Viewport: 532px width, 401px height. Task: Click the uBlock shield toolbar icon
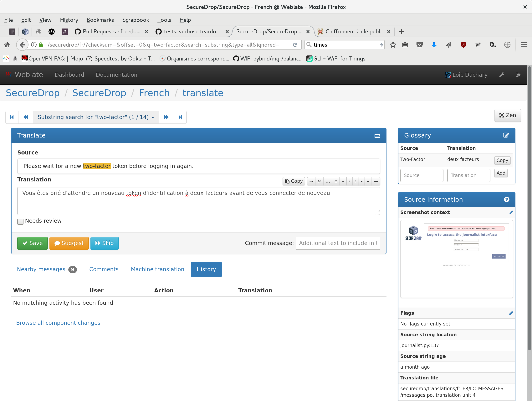click(463, 45)
